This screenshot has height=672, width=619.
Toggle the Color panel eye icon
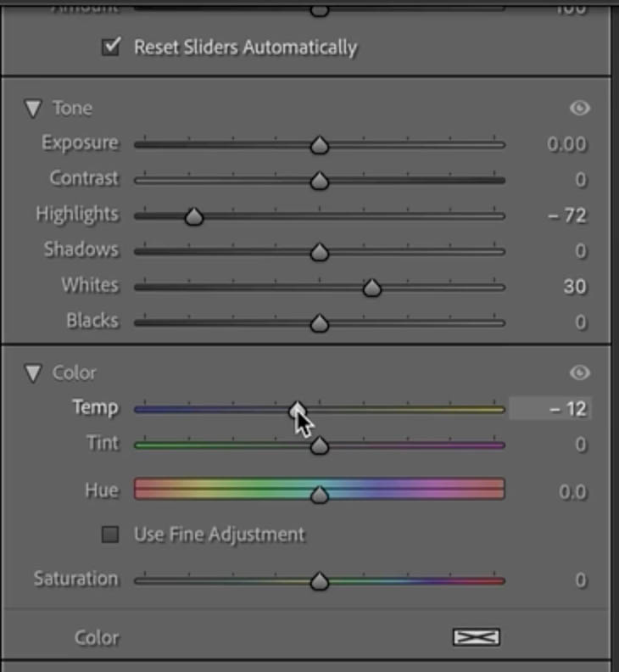click(580, 372)
